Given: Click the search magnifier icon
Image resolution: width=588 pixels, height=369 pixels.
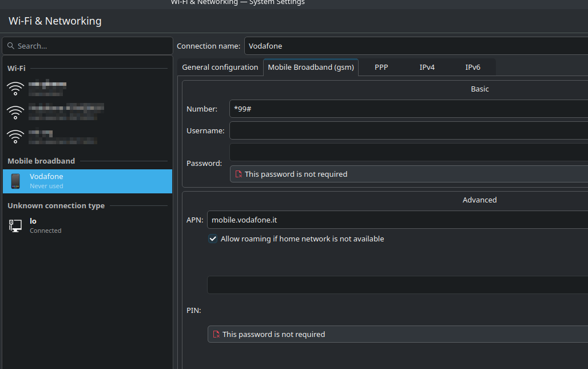Looking at the screenshot, I should [11, 46].
